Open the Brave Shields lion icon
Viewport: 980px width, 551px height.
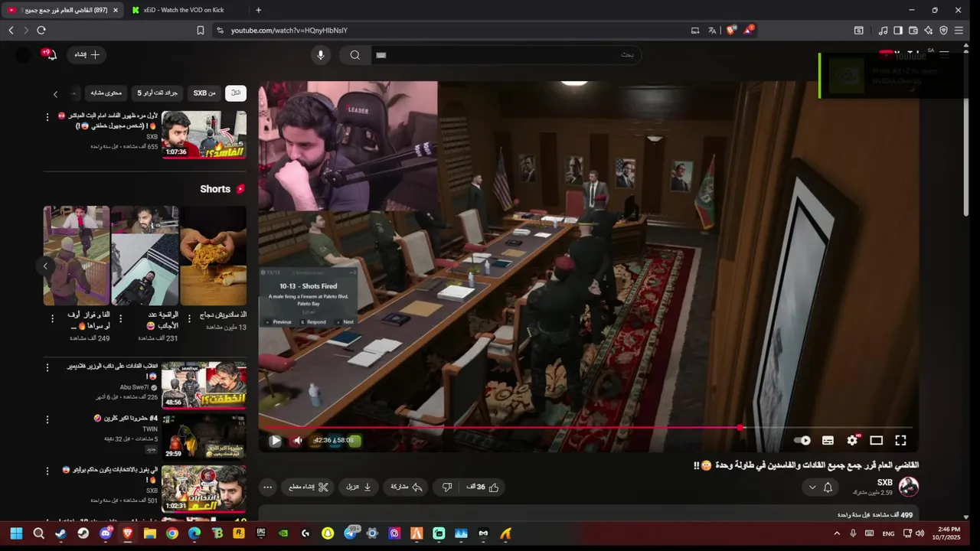tap(731, 31)
